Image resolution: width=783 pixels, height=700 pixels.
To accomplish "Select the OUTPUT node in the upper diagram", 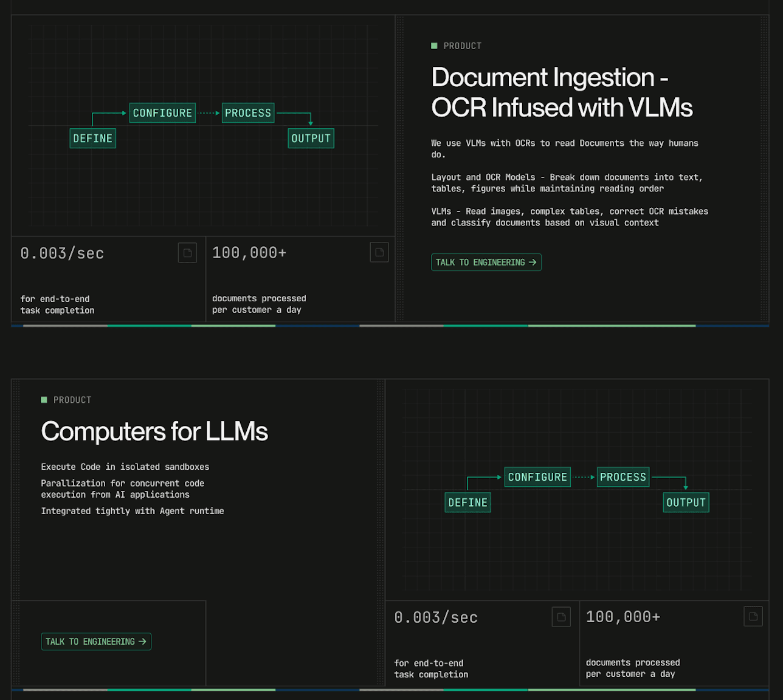I will pyautogui.click(x=311, y=139).
